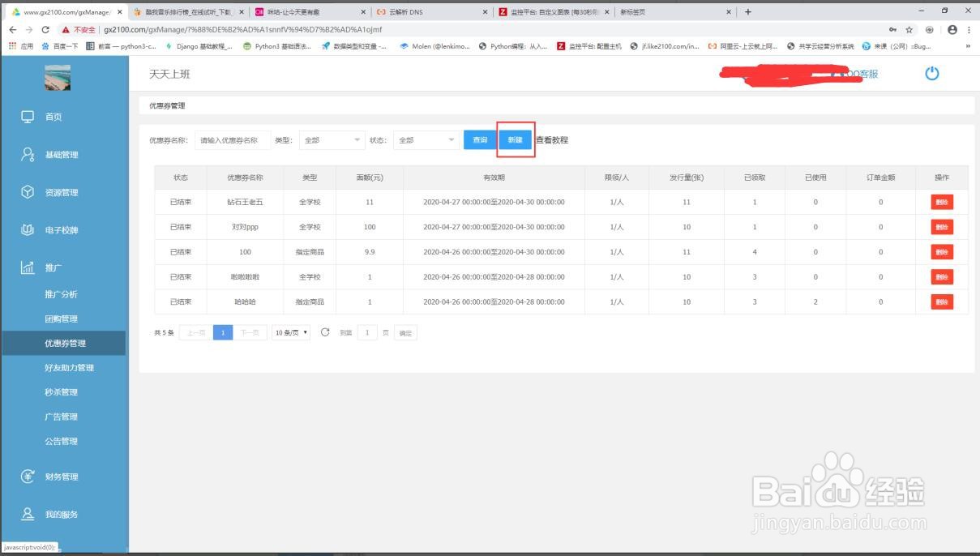
Task: Select the 首页 home icon in sidebar
Action: coord(28,116)
